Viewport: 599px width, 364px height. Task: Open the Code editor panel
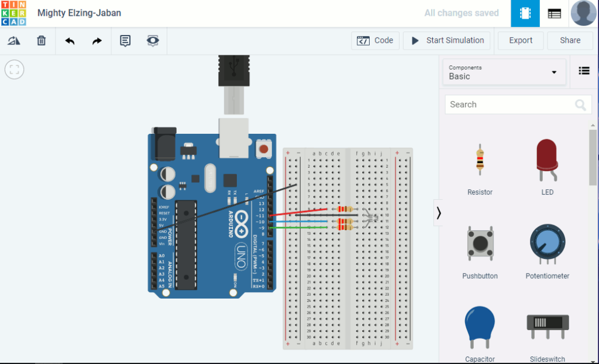point(375,40)
